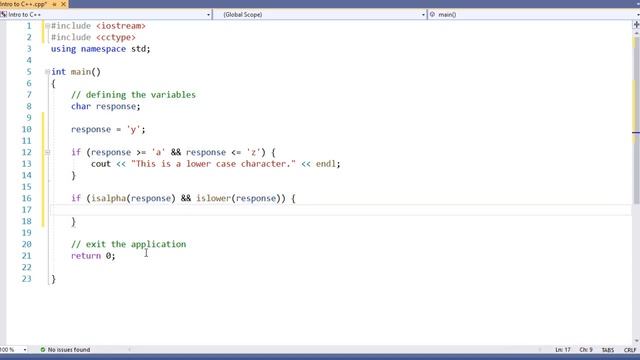Open the main() member dropdown
The height and width of the screenshot is (360, 640).
638,15
